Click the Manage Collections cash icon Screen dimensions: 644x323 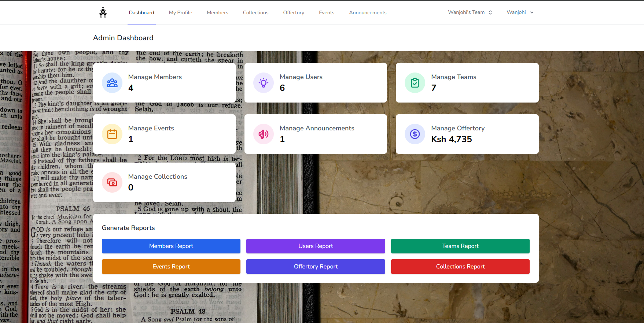pyautogui.click(x=112, y=182)
